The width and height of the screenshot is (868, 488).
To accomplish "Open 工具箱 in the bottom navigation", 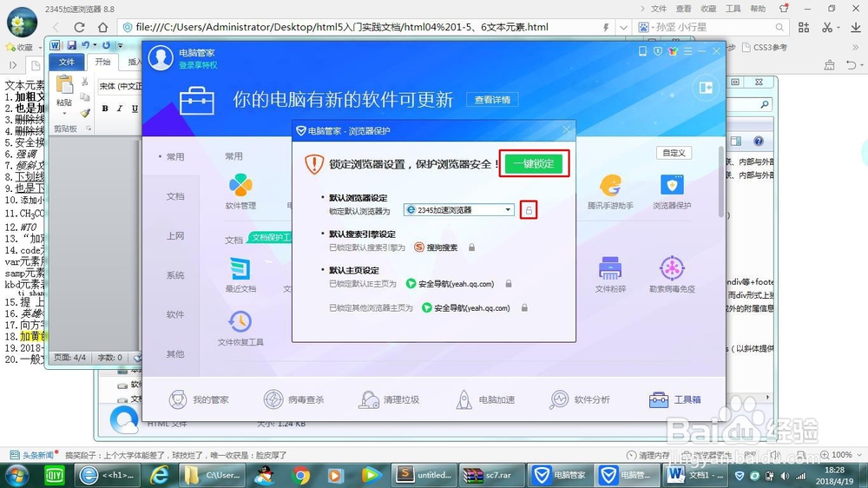I will tap(674, 399).
